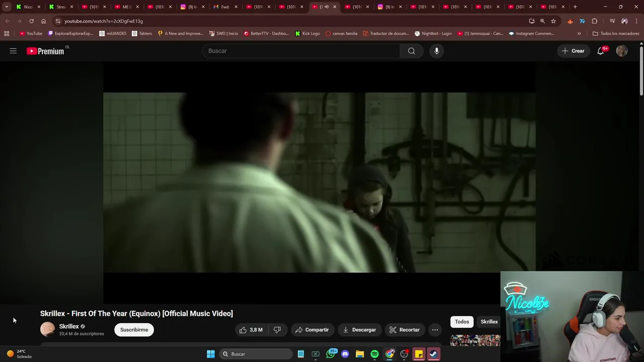
Task: Open OBS Studio from the taskbar
Action: (x=404, y=354)
